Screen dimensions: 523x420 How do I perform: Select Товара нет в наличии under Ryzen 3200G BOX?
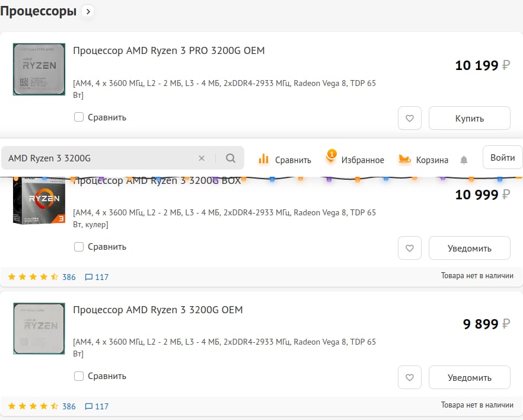477,276
